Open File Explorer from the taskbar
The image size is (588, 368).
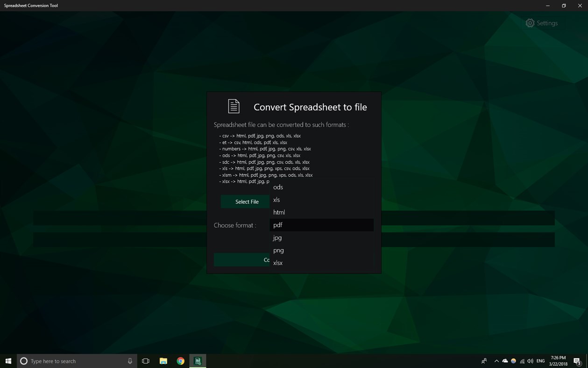pyautogui.click(x=163, y=361)
